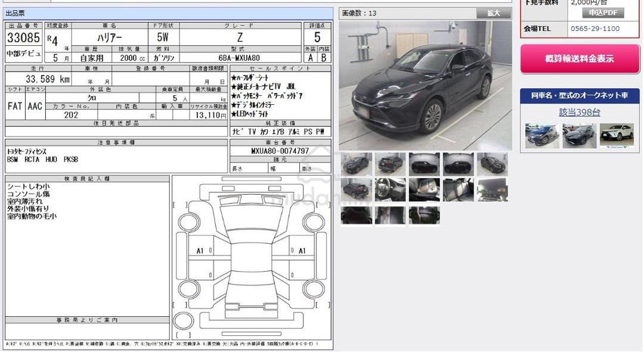Select third thumbnail showing side profile

(x=425, y=164)
